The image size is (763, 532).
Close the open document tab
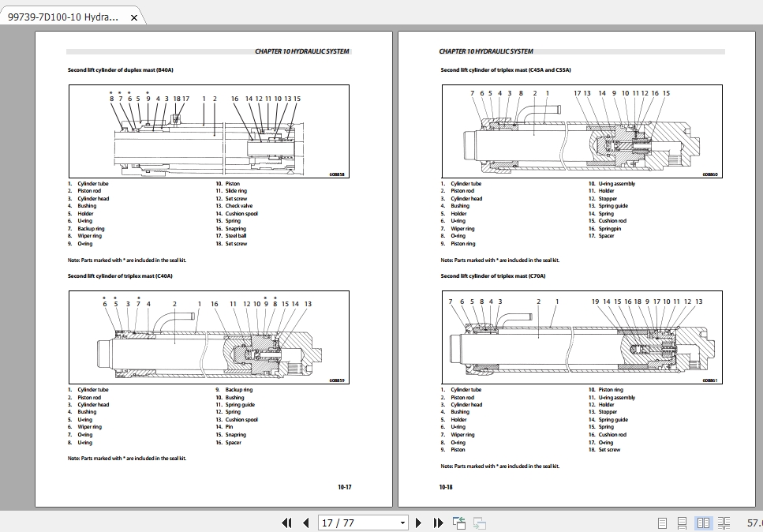click(x=133, y=15)
